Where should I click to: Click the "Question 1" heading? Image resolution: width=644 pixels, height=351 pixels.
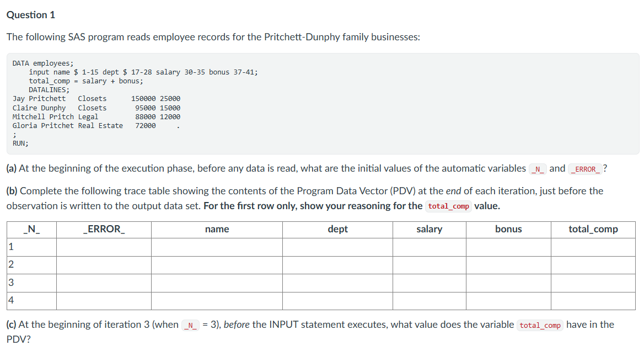31,15
